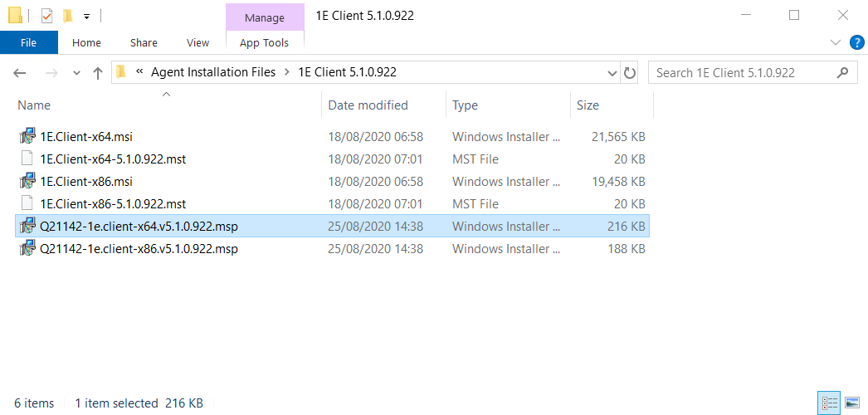Click the 1E Client 5.1.0.922 breadcrumb
Screen dimensions: 868x415
coord(347,72)
